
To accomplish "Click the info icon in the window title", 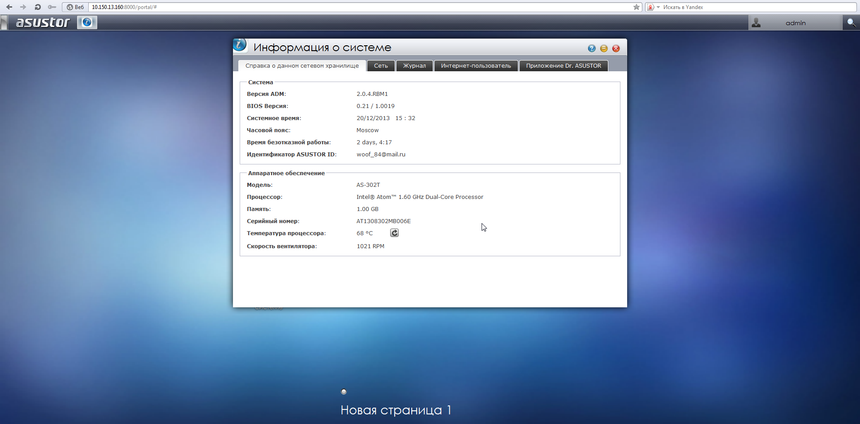I will [240, 45].
